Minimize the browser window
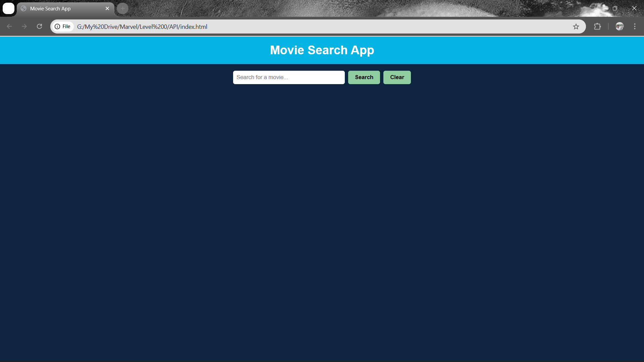This screenshot has width=644, height=362. (x=596, y=8)
